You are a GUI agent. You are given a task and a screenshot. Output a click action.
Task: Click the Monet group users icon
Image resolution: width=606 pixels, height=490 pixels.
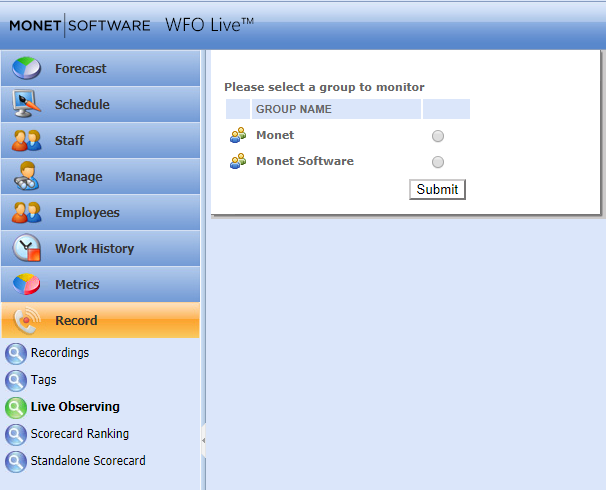pos(238,136)
